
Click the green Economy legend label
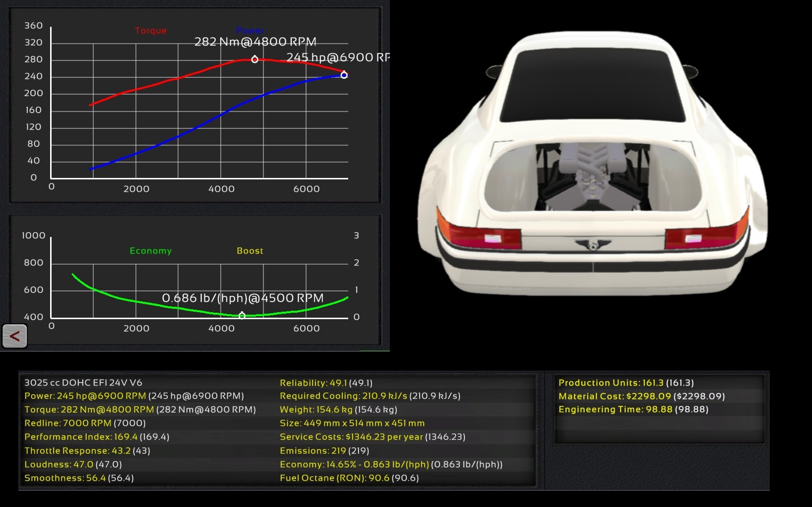click(x=151, y=251)
